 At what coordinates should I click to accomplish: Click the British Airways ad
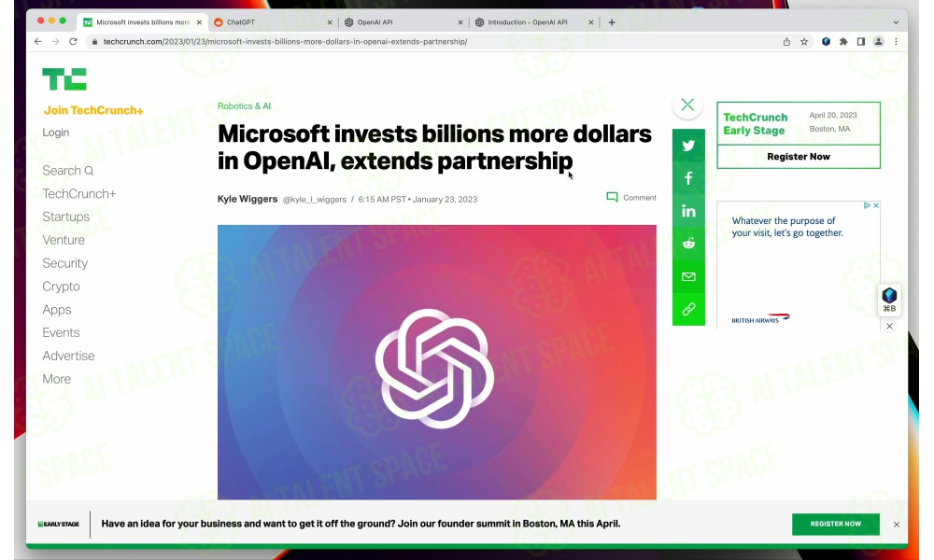point(799,265)
